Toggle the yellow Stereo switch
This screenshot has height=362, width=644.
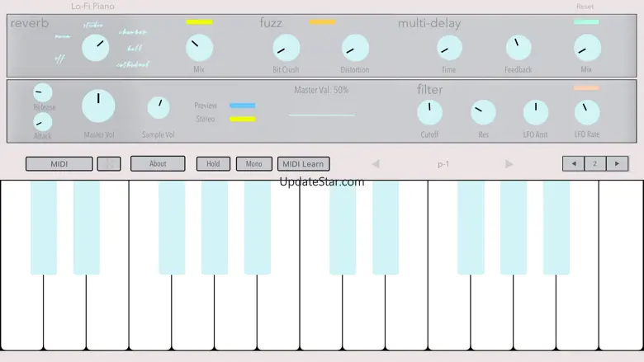pyautogui.click(x=242, y=120)
